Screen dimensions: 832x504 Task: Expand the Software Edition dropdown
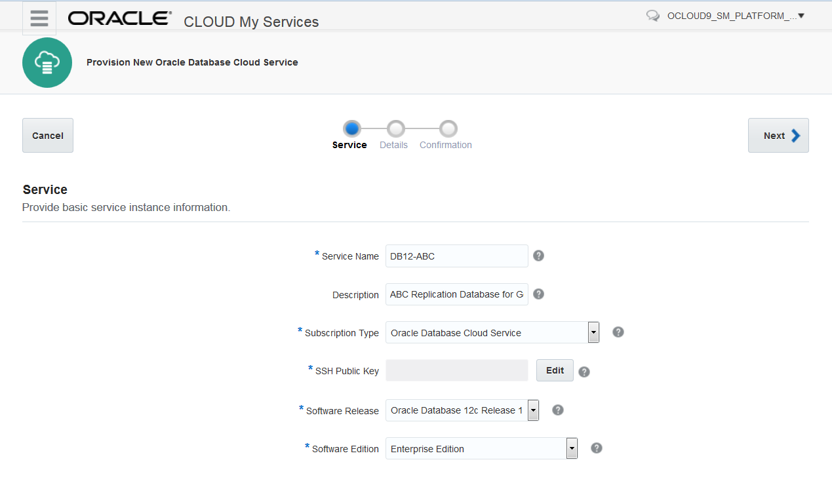(x=572, y=448)
